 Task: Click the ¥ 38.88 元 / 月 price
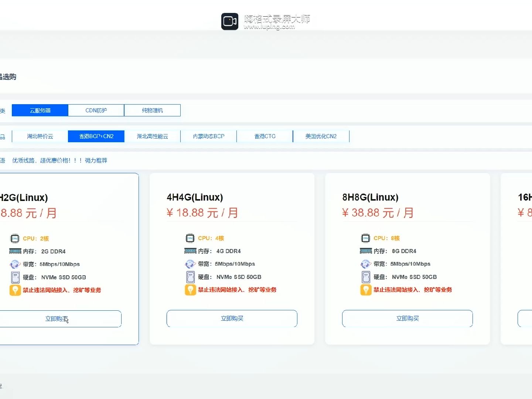point(378,213)
